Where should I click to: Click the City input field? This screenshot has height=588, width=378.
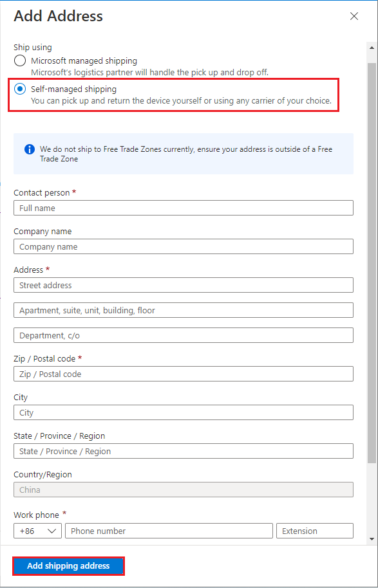pos(183,412)
